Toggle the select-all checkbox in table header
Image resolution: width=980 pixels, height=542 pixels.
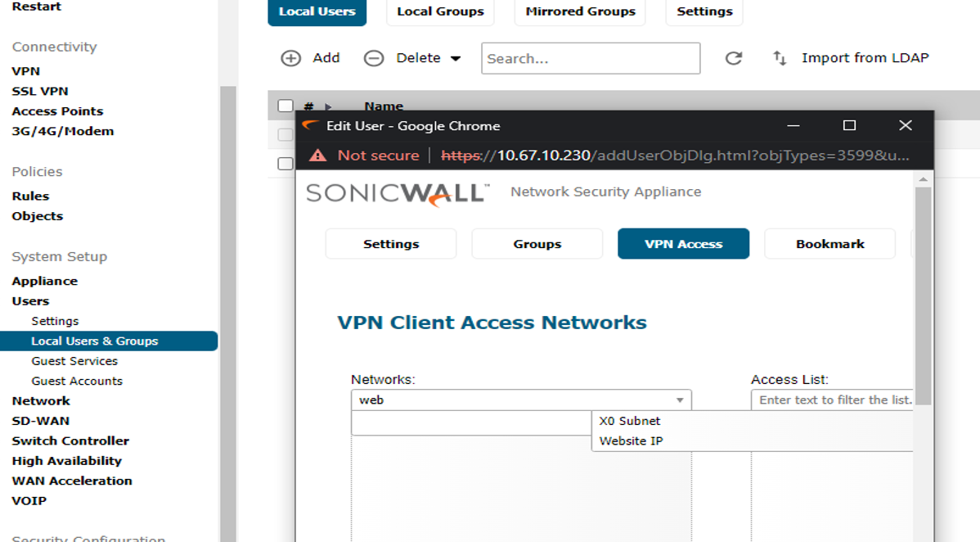pos(285,106)
